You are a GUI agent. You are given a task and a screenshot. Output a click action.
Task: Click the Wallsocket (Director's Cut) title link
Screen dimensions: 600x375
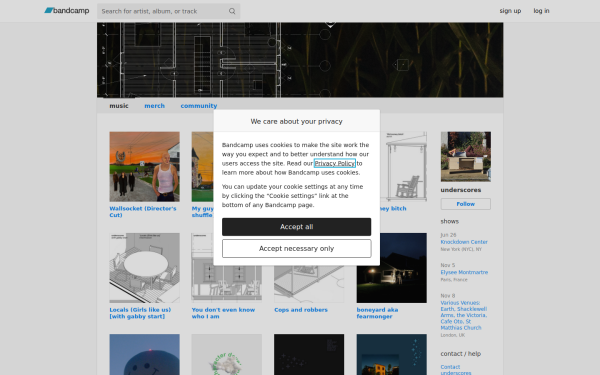click(143, 212)
